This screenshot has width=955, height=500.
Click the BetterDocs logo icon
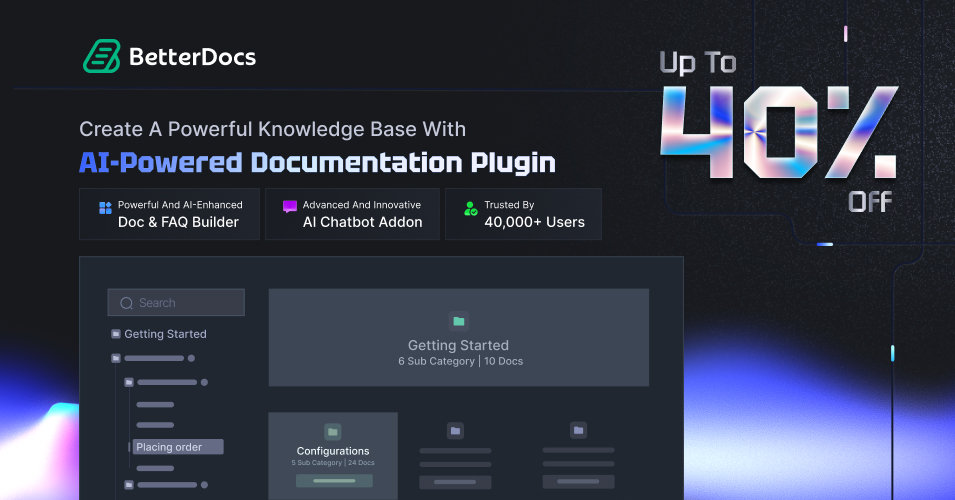(101, 57)
